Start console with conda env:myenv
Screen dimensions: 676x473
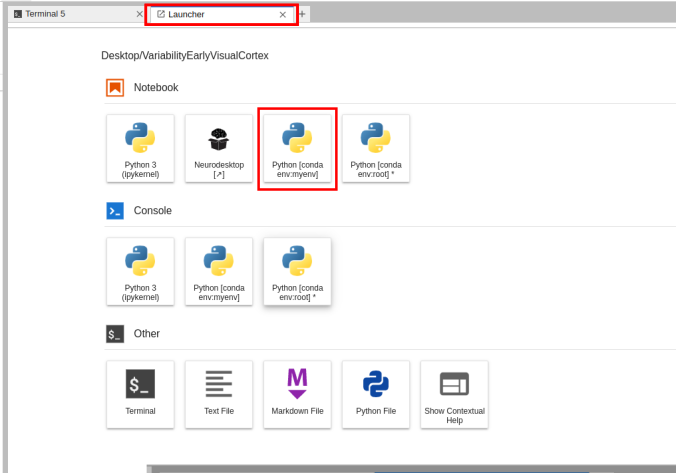pos(218,271)
